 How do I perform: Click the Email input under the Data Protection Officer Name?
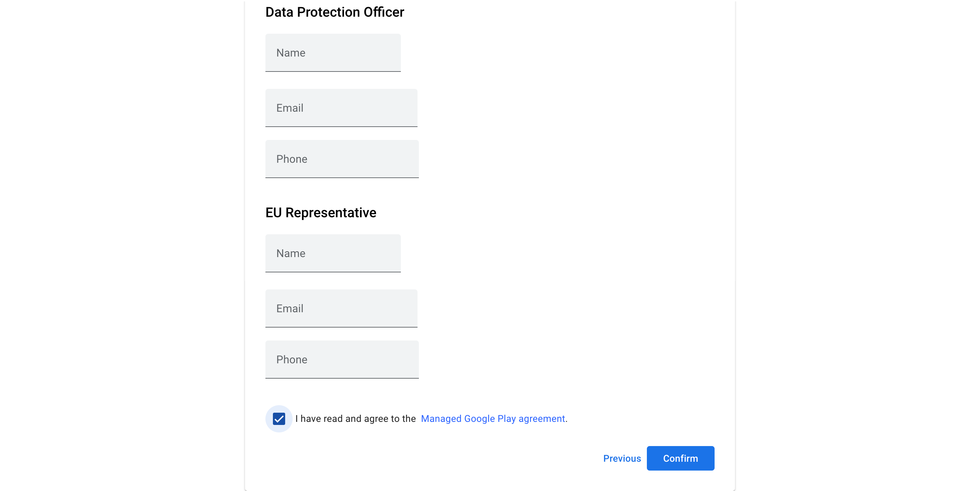341,108
